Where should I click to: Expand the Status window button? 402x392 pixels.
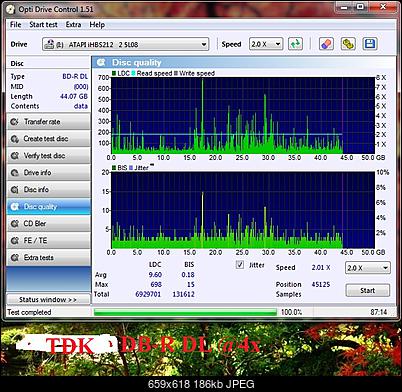(x=48, y=299)
